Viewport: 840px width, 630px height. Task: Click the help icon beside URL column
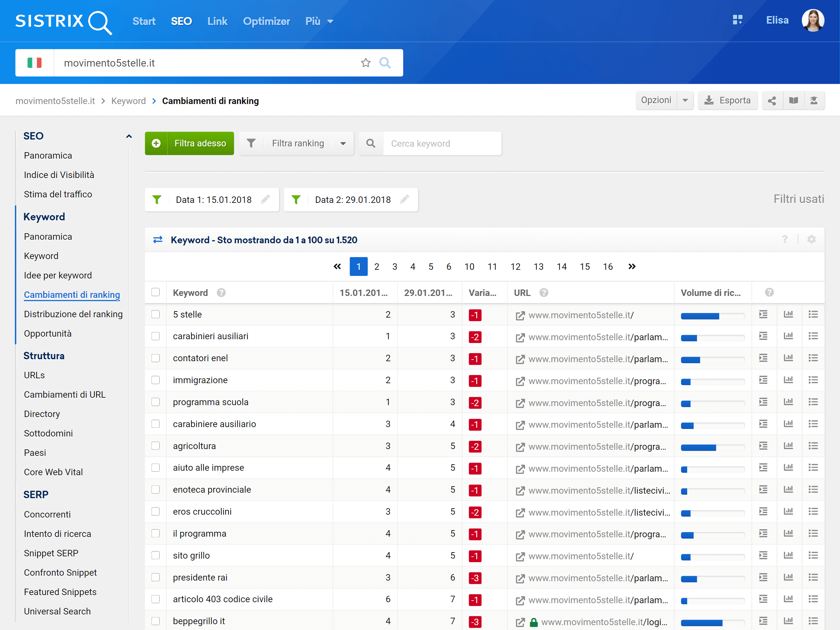point(544,293)
